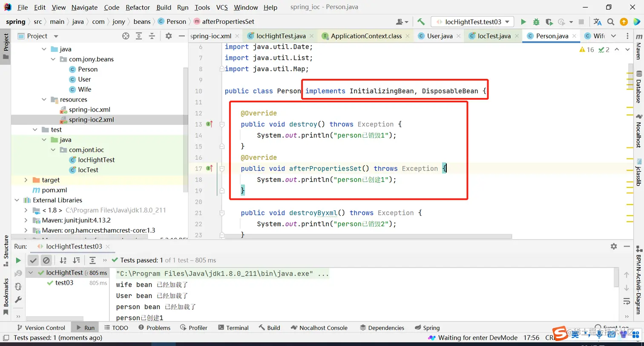Collapse the IocHightTest result node
This screenshot has height=346, width=644.
click(x=31, y=273)
